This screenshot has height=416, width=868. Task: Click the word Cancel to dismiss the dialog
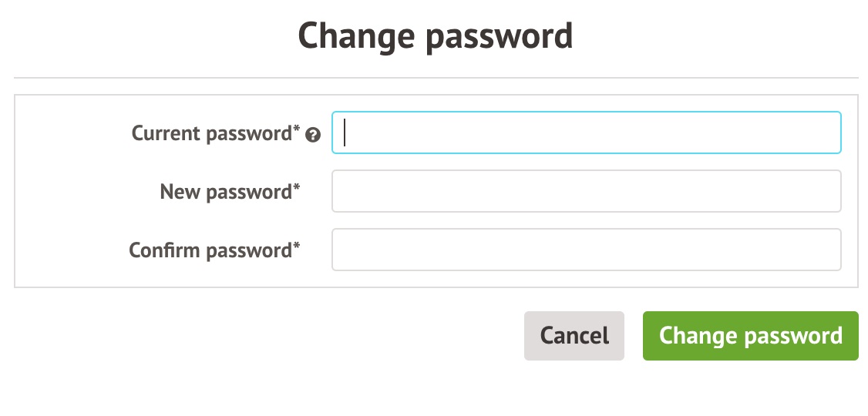[574, 336]
